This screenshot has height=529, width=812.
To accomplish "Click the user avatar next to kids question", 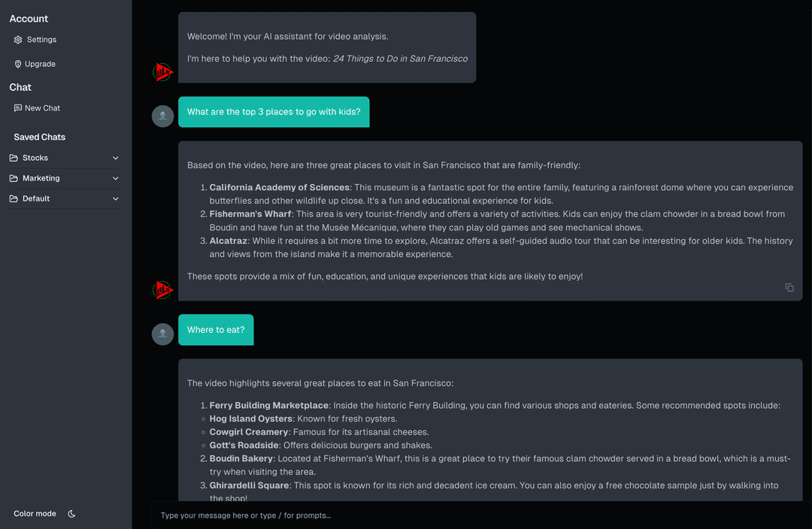I will click(162, 116).
